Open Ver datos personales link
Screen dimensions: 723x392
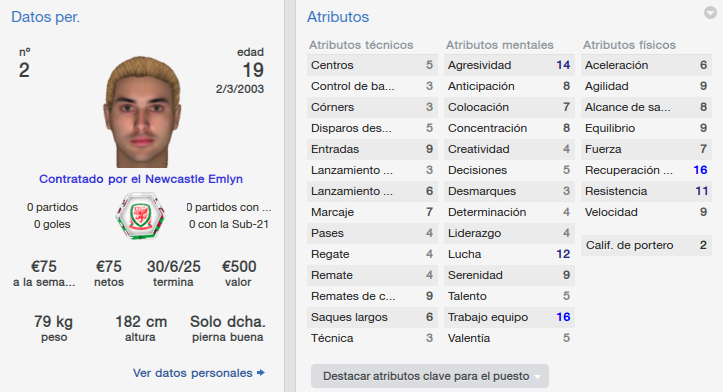click(x=193, y=373)
